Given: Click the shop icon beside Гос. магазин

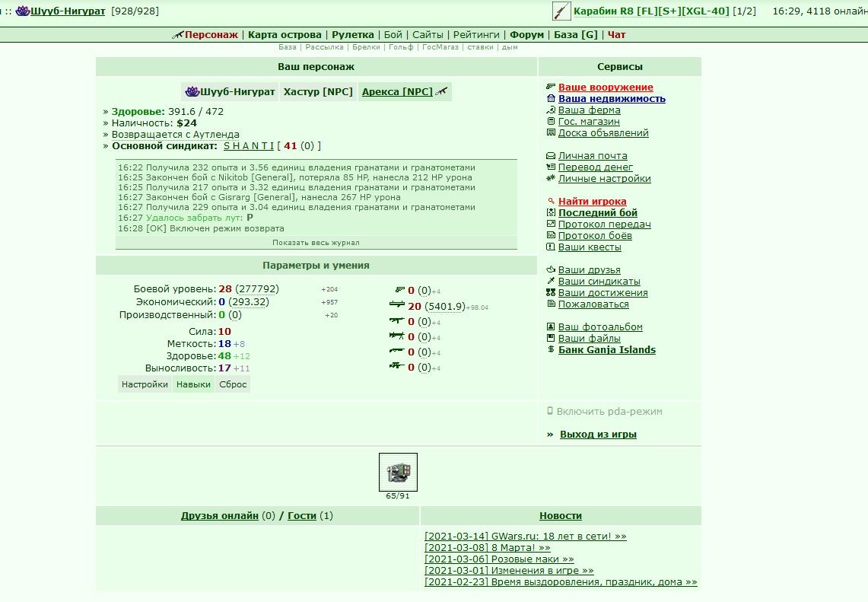Looking at the screenshot, I should tap(550, 121).
